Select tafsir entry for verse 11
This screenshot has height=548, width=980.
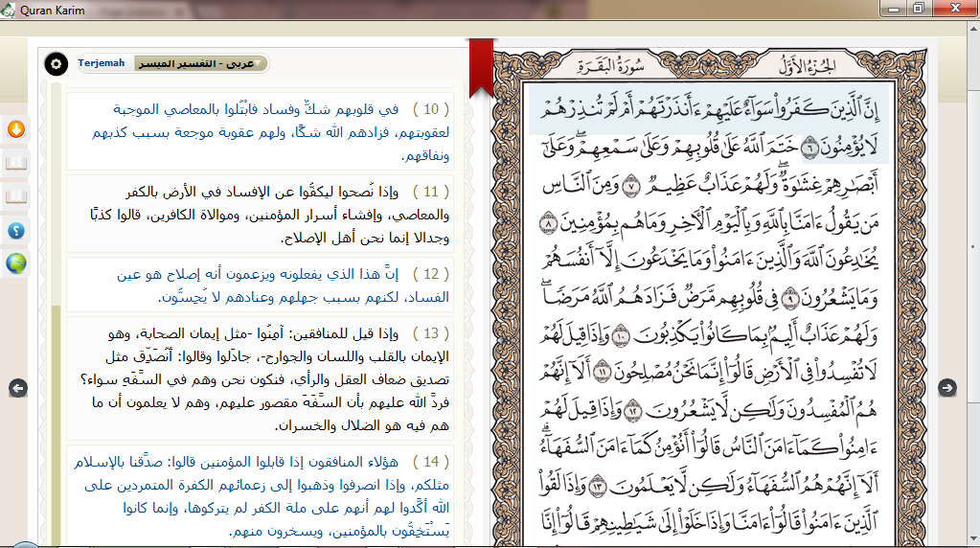[x=260, y=215]
